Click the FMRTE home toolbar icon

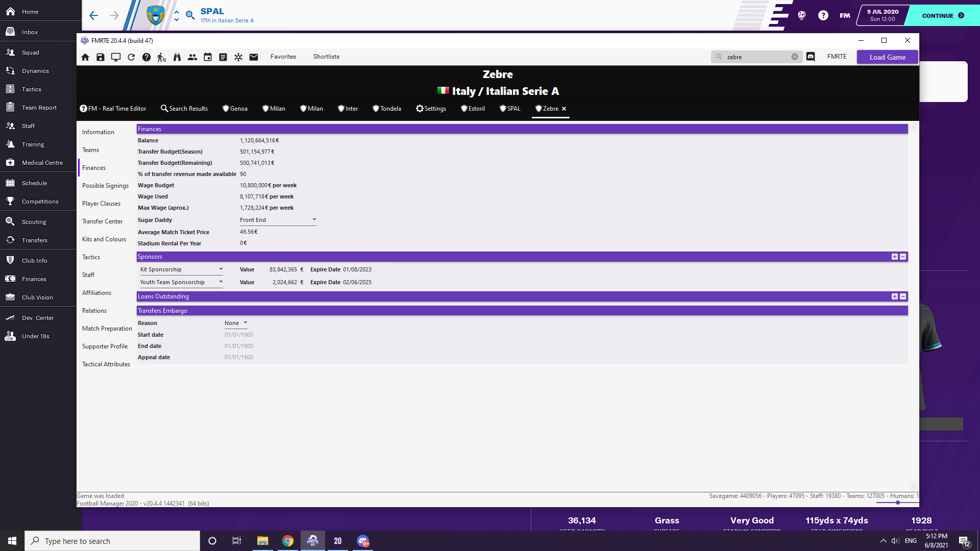point(85,57)
